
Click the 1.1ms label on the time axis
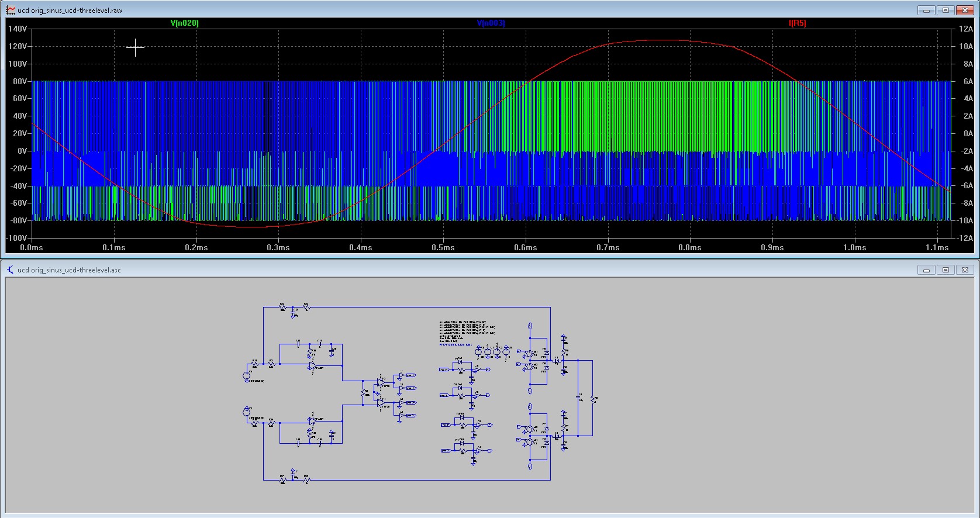coord(937,247)
